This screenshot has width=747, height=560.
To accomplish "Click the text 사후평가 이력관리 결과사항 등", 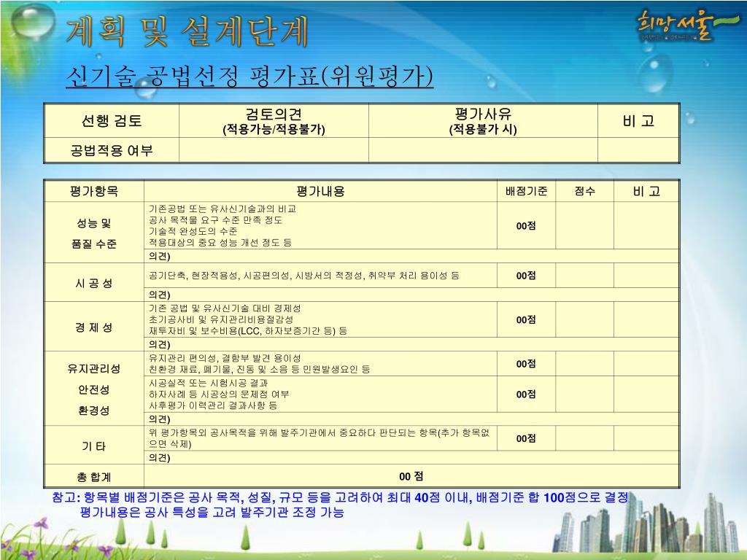I will [x=213, y=405].
